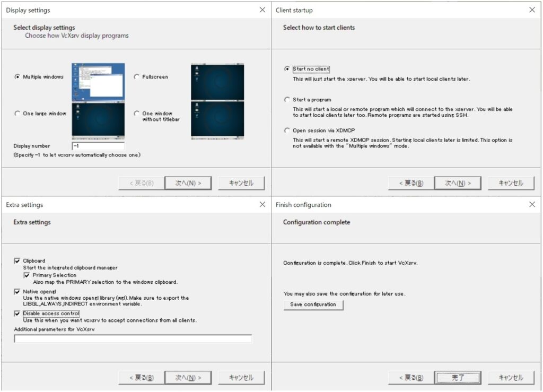Click キャンセル in Display settings dialog
Image resolution: width=543 pixels, height=392 pixels.
pos(241,183)
